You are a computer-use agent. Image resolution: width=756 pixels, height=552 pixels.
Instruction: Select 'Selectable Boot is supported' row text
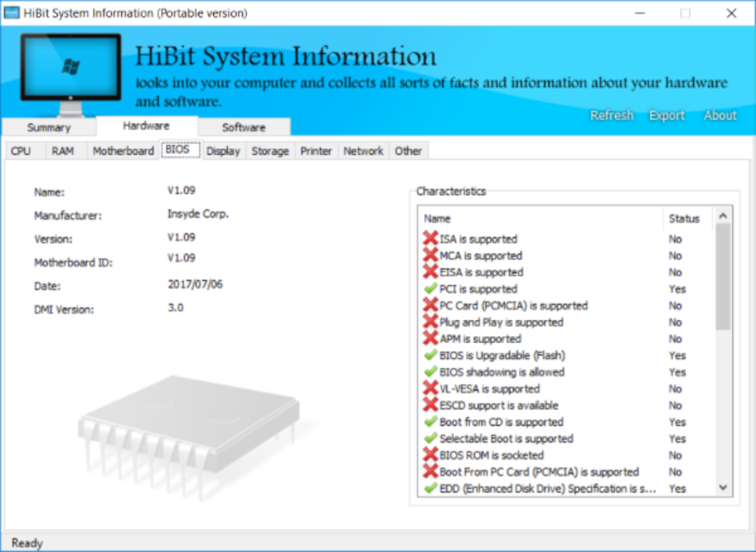507,439
